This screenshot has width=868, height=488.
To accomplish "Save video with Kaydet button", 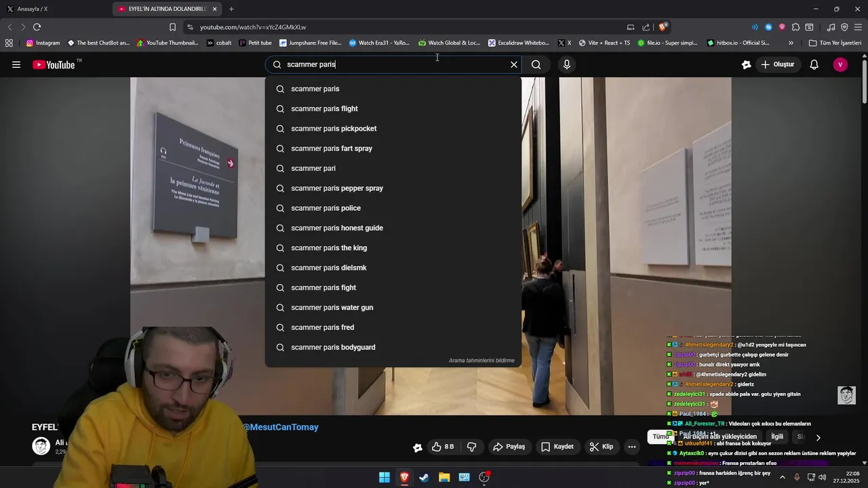I will pos(557,447).
